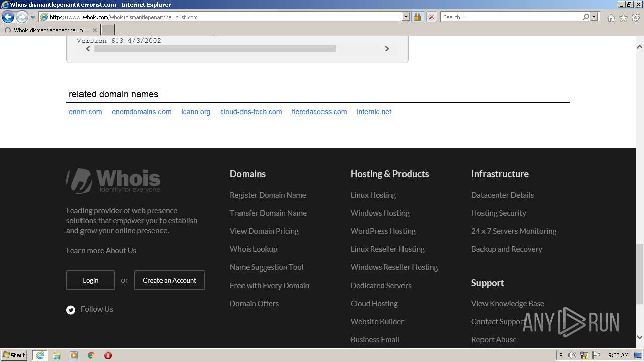Click the Twitter Follow Us icon
This screenshot has height=362, width=644.
pos(71,310)
